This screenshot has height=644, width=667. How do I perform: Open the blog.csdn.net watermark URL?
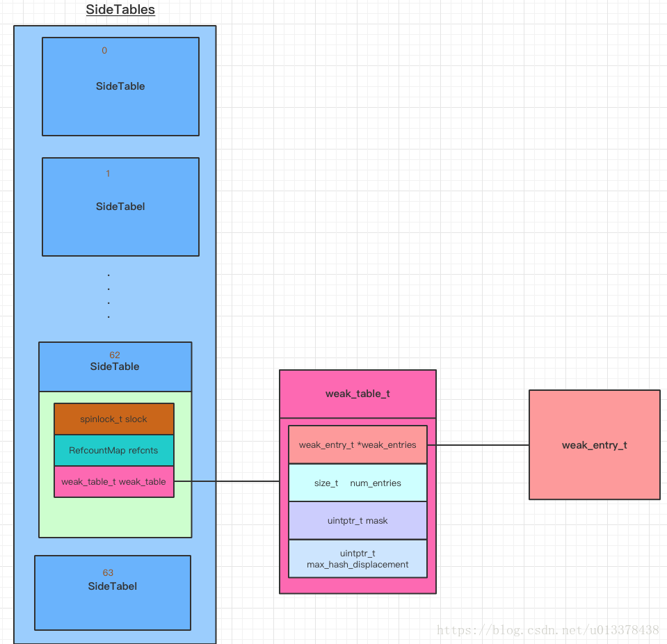(547, 630)
